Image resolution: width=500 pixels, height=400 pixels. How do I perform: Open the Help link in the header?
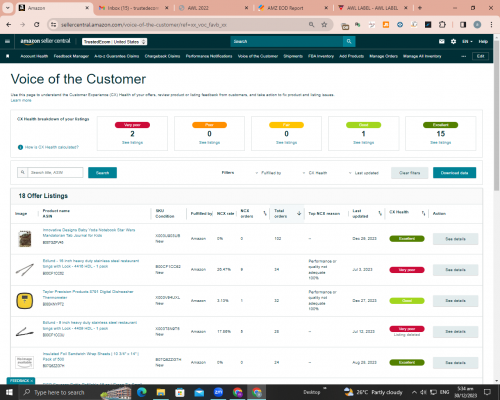483,42
